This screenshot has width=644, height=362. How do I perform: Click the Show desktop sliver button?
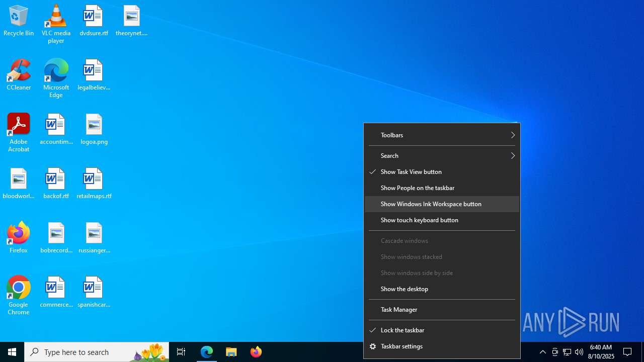click(x=642, y=352)
